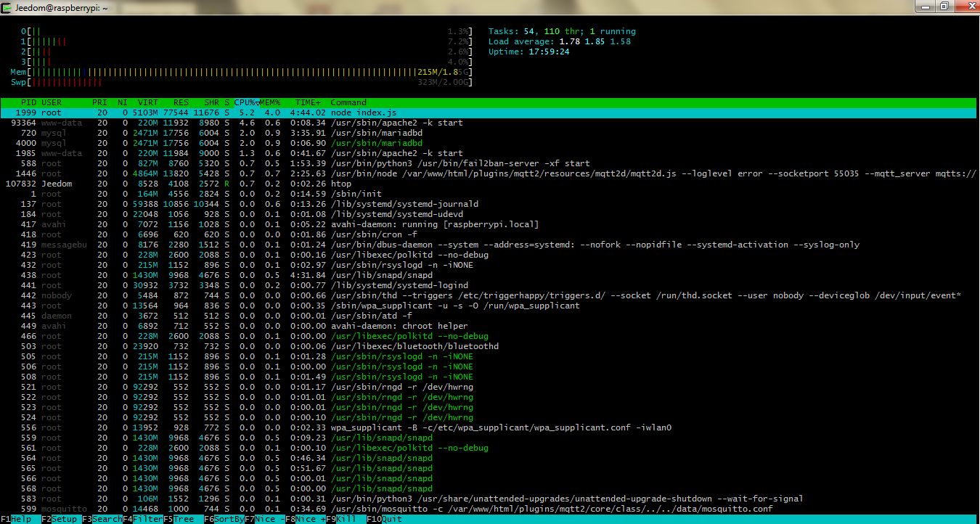The image size is (980, 524).
Task: Click the Tasks: 54, 110 thr summary
Action: 562,31
